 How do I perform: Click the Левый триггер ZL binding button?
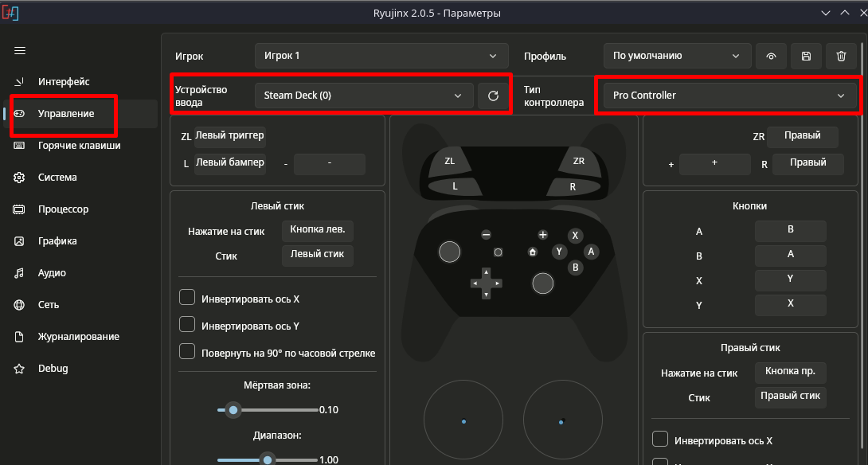tap(229, 135)
